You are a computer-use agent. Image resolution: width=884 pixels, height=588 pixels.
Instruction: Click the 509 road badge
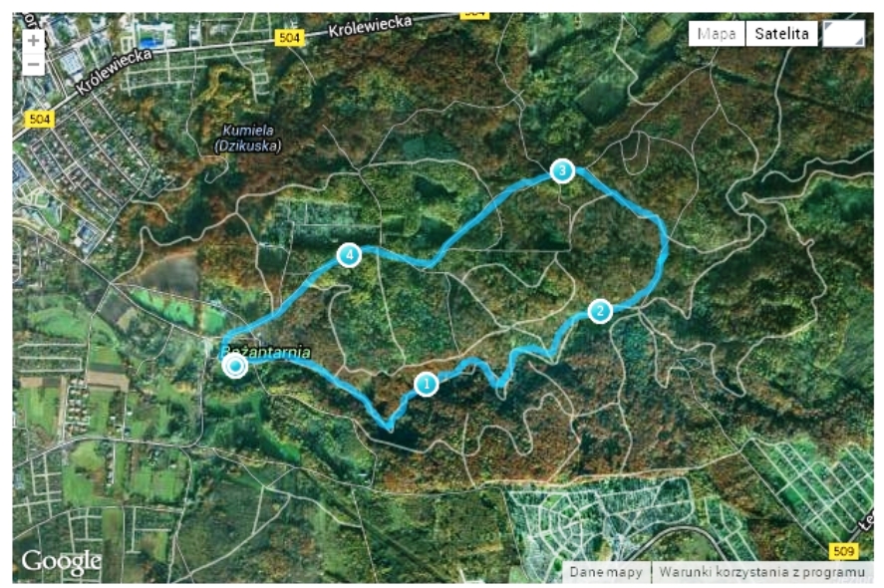pyautogui.click(x=843, y=551)
